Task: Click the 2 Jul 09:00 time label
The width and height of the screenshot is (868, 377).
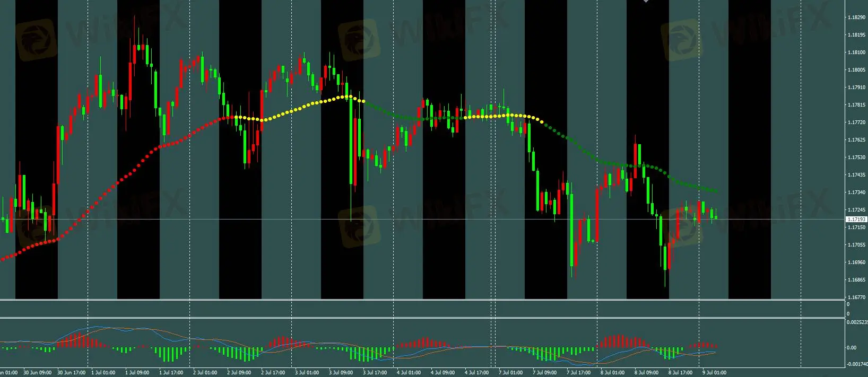Action: point(239,373)
